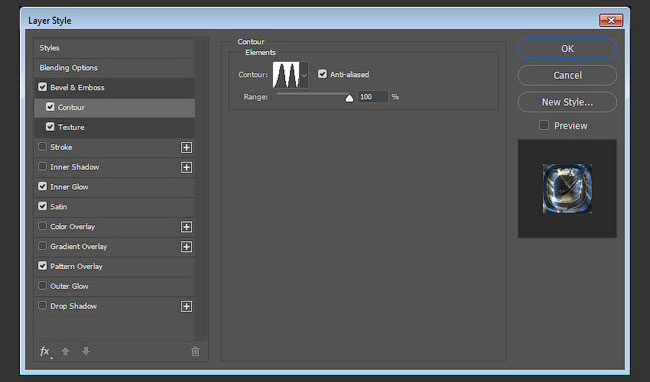Click the effects list scrollbar

pos(201,190)
